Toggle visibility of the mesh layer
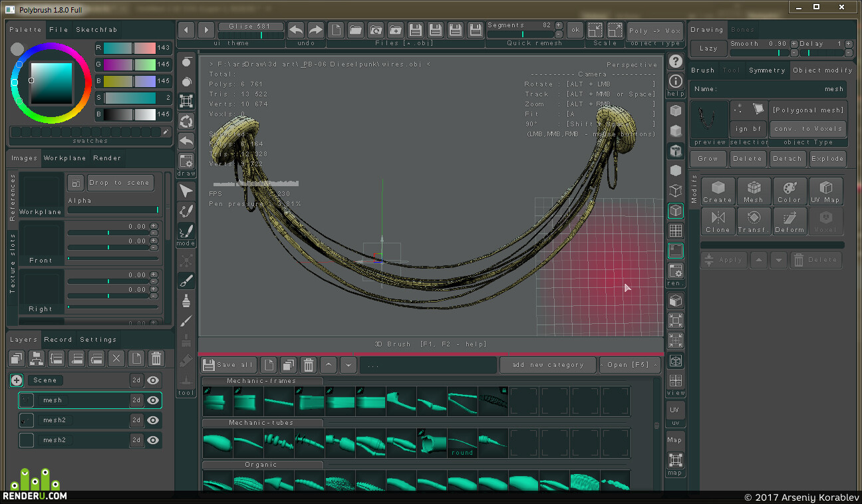The height and width of the screenshot is (504, 862). coord(154,400)
